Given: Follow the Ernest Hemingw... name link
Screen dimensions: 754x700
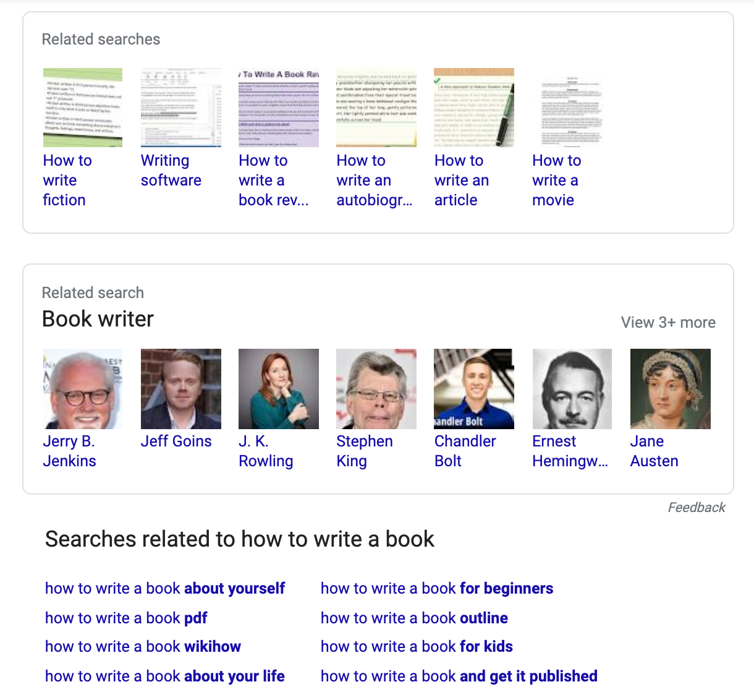Looking at the screenshot, I should tap(570, 451).
